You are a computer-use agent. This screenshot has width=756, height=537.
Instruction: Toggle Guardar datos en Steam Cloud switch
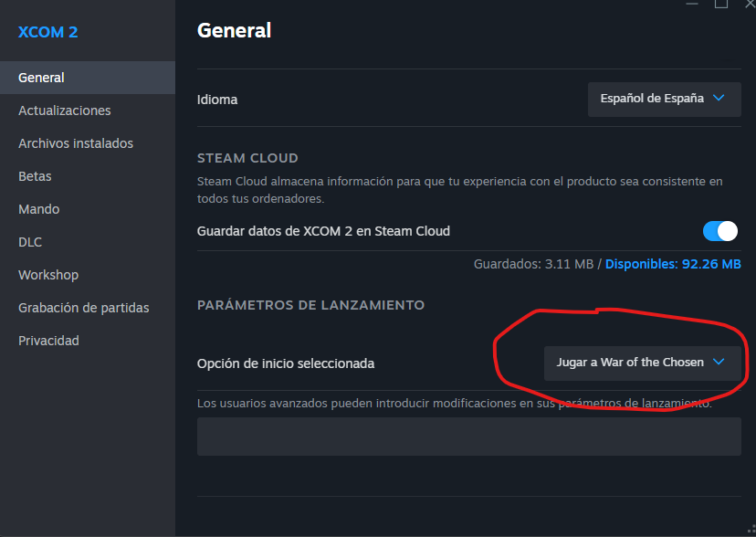719,231
